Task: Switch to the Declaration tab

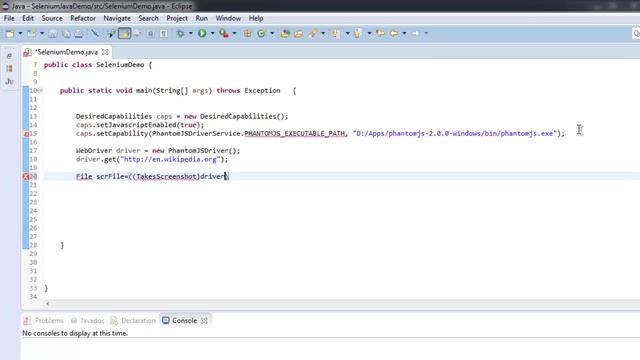Action: tap(133, 321)
